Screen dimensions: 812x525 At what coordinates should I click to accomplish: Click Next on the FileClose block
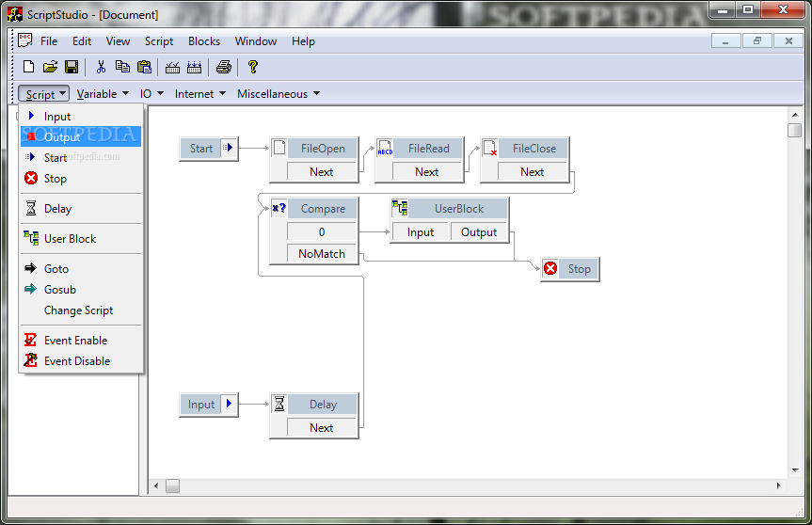click(533, 172)
